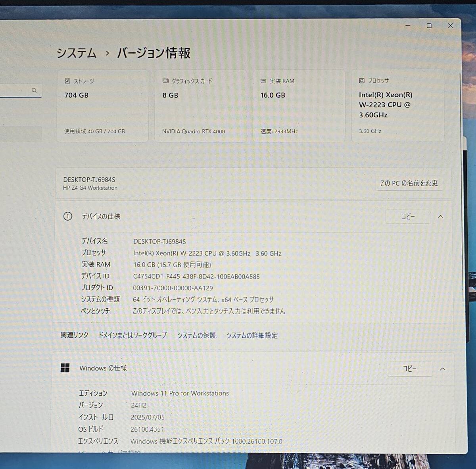This screenshot has width=476, height=469.
Task: Minimize the Settings window
Action: (408, 25)
